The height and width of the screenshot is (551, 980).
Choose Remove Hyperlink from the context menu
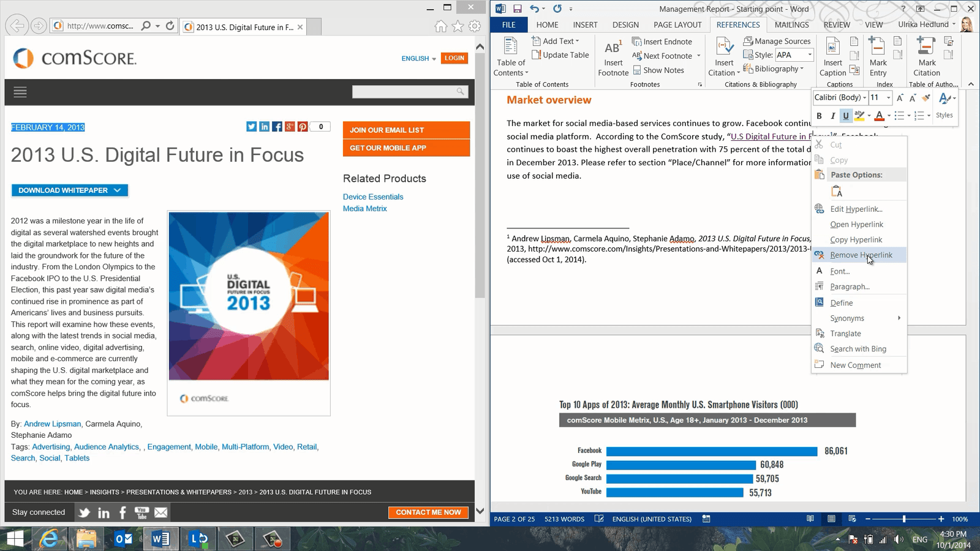pyautogui.click(x=859, y=255)
